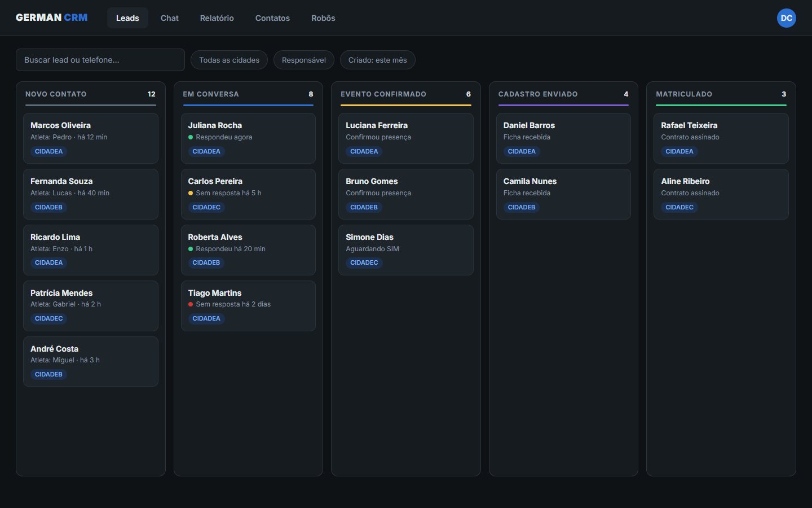Click the GERMAN CRM logo
The image size is (812, 508).
[51, 17]
